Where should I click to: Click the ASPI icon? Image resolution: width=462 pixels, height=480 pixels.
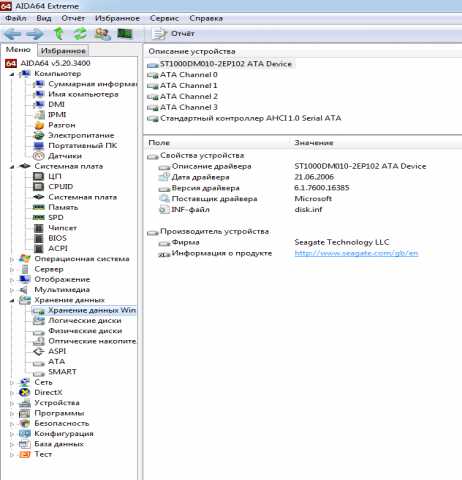point(39,351)
